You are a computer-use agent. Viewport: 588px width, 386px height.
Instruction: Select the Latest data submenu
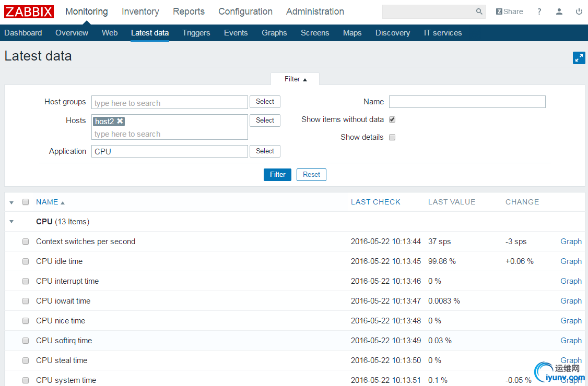pos(150,33)
